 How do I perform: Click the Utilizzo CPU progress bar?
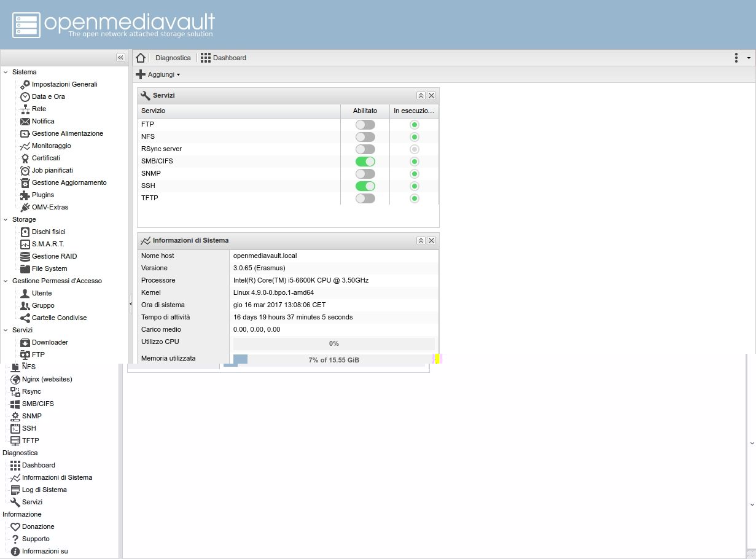coord(333,343)
